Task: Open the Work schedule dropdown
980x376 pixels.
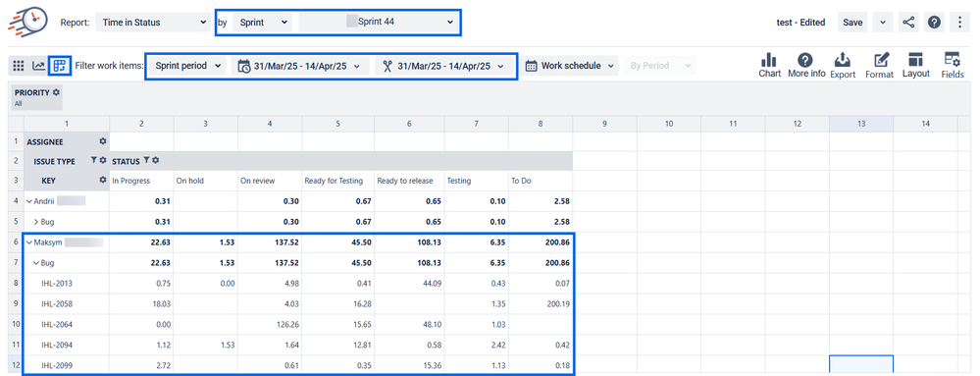Action: click(570, 66)
